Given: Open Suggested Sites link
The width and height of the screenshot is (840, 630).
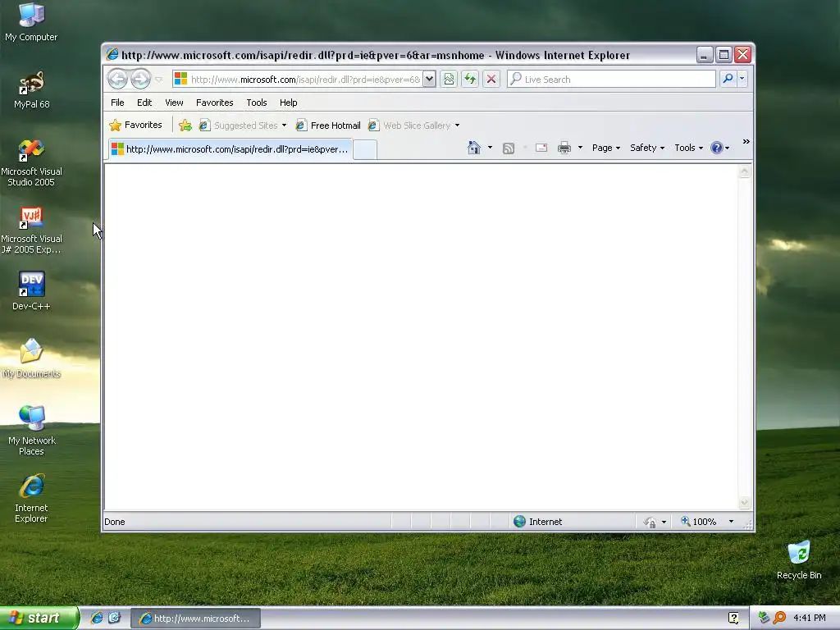Looking at the screenshot, I should click(x=238, y=126).
